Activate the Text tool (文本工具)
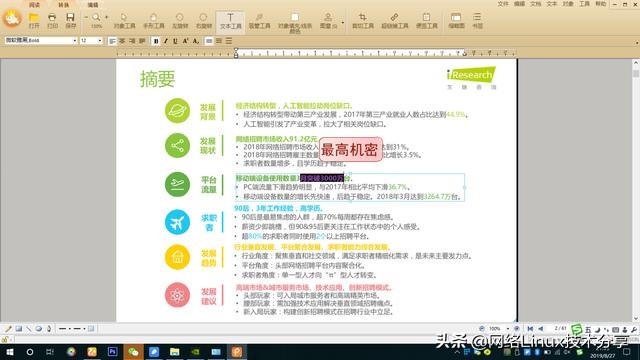Viewport: 640px width, 360px height. click(x=230, y=21)
